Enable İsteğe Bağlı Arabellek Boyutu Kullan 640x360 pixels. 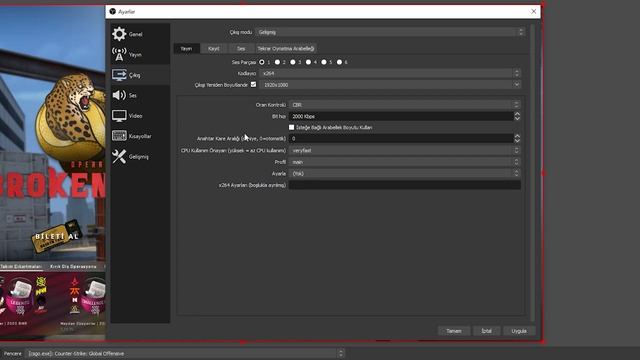click(291, 127)
